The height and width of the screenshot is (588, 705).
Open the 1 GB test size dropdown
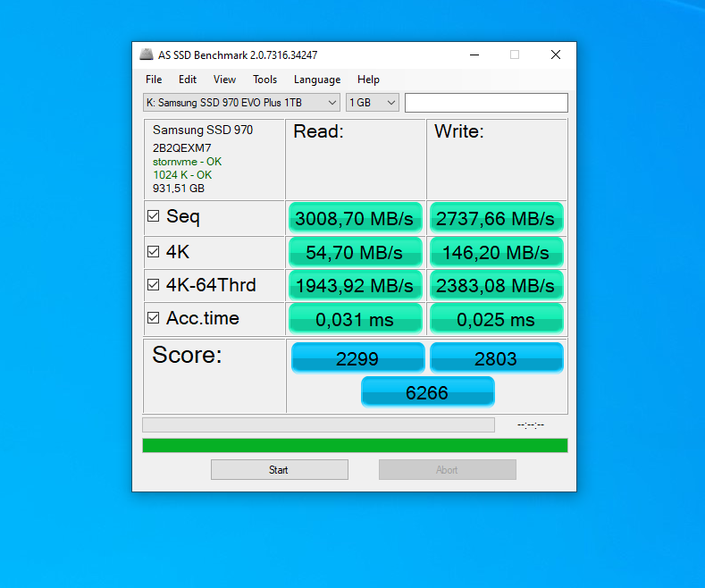click(373, 103)
